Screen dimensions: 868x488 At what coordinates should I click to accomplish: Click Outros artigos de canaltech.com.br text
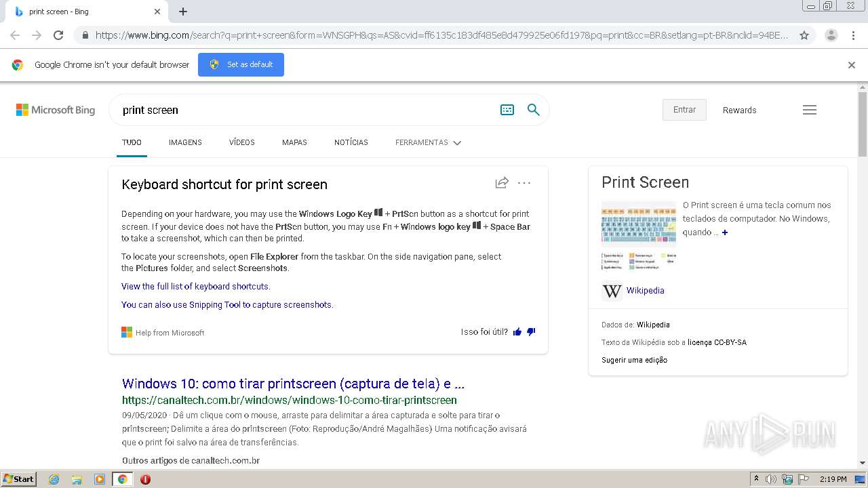[191, 461]
